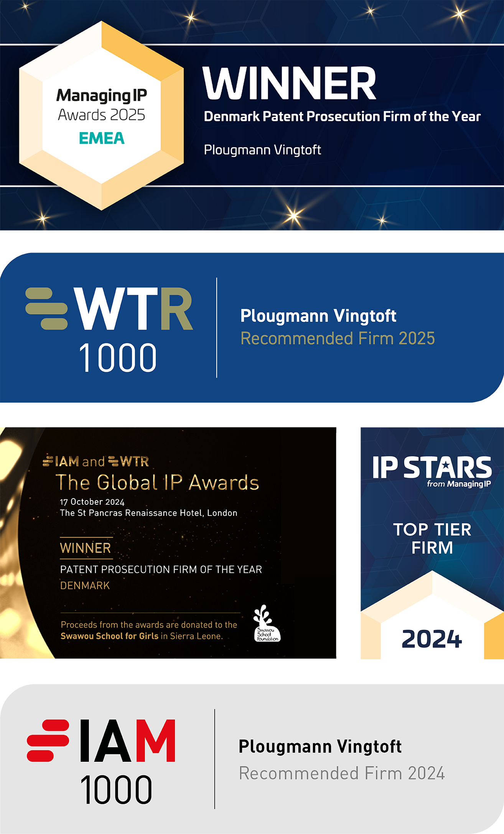Click the IAM and WTR logo line
The height and width of the screenshot is (834, 504).
point(96,461)
